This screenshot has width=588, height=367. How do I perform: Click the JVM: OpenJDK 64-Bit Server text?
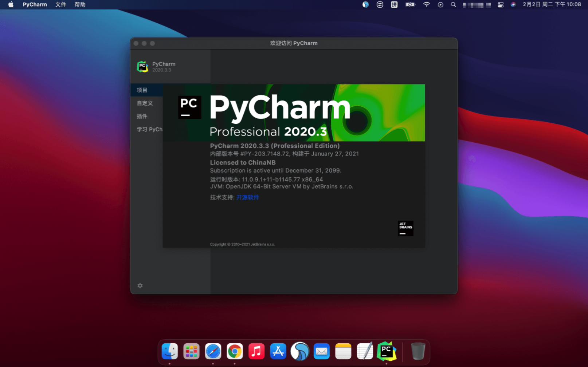tap(281, 186)
